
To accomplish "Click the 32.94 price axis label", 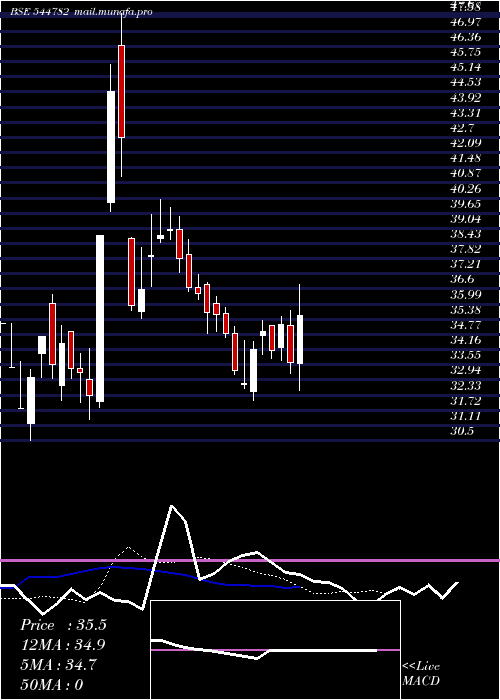I will point(465,371).
